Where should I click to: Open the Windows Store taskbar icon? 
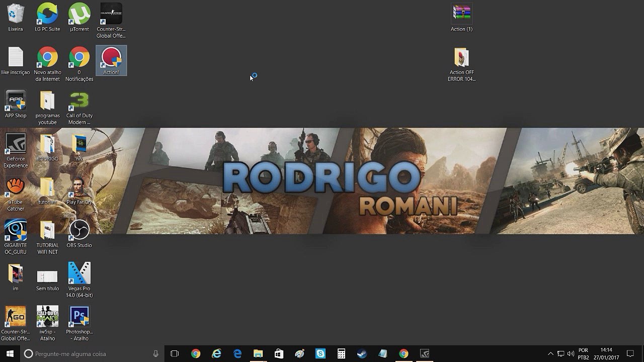coord(279,353)
